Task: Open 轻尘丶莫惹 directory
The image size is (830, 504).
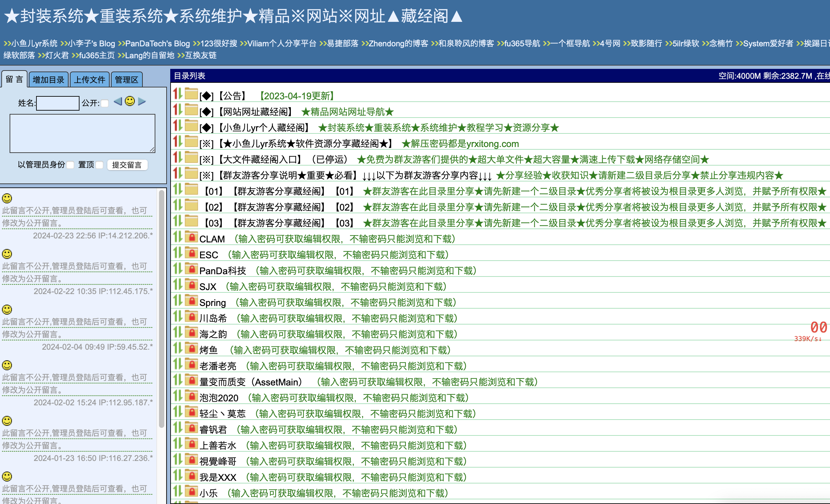Action: coord(223,414)
